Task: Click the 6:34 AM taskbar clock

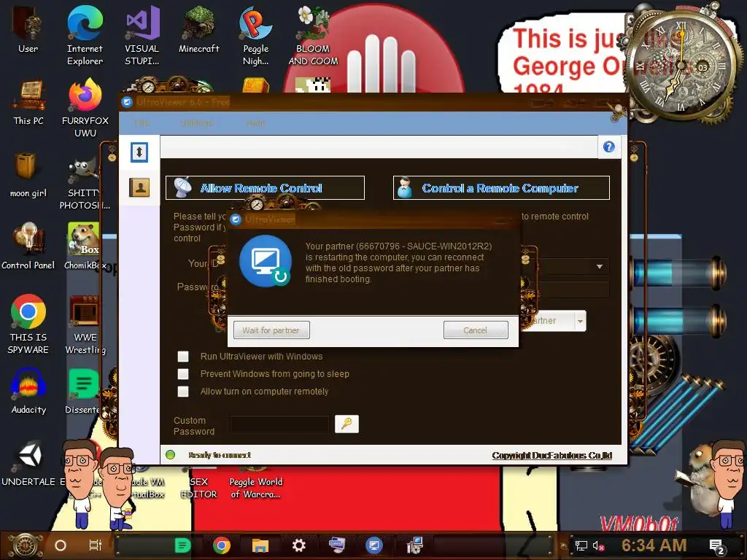Action: pos(654,545)
